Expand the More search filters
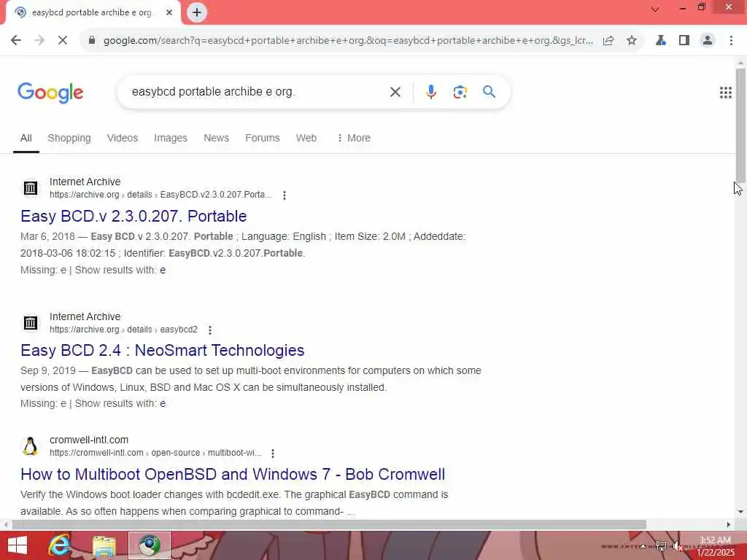 point(354,138)
